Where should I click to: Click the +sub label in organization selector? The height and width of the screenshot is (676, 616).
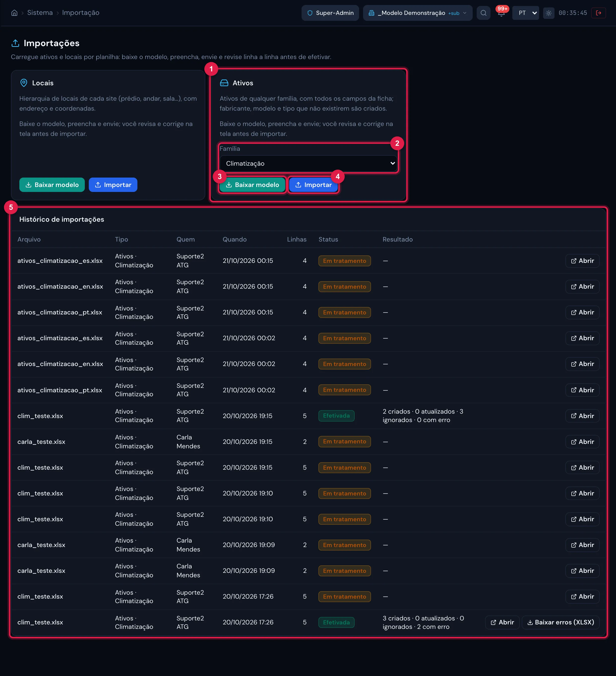coord(454,13)
